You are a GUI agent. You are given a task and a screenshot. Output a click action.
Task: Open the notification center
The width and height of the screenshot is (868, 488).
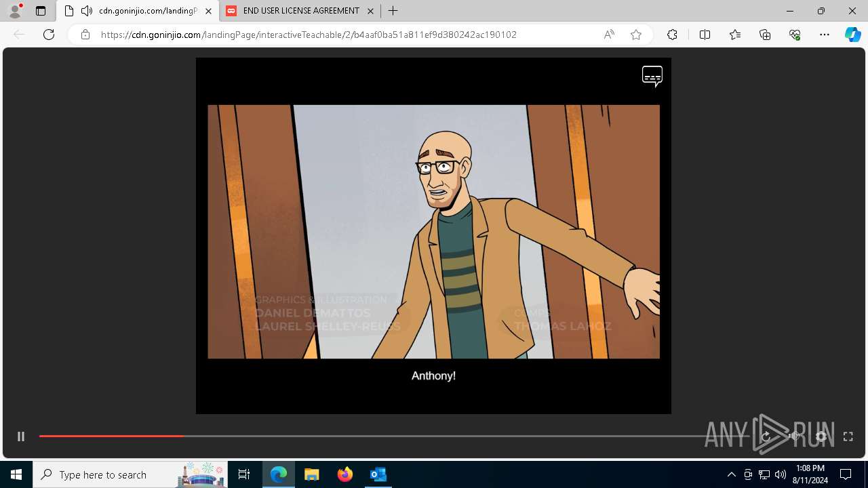[846, 474]
